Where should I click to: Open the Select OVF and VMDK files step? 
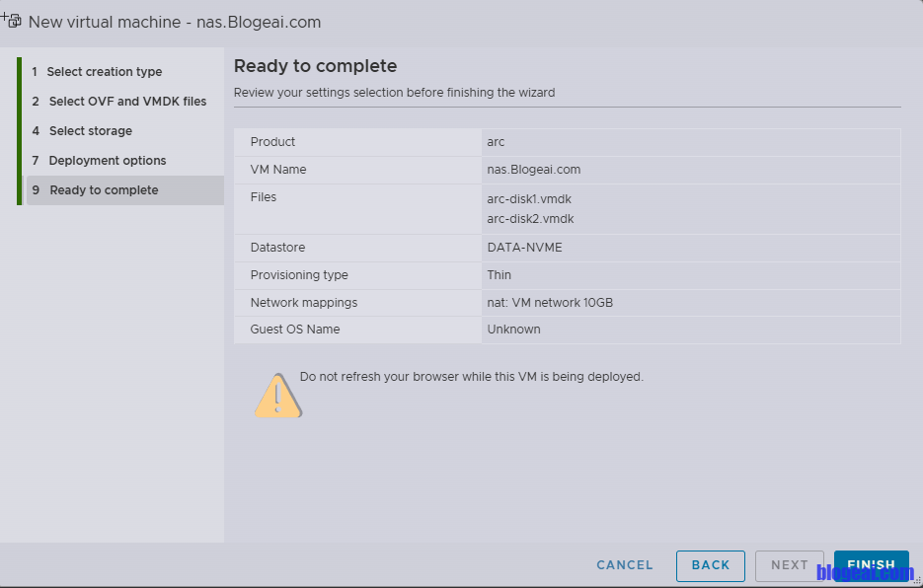[126, 102]
